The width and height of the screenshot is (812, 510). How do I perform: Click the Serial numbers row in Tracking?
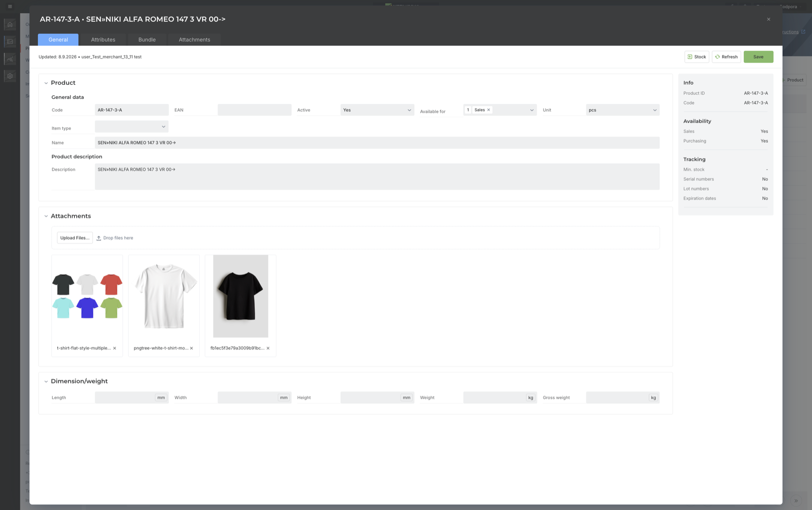(x=725, y=179)
